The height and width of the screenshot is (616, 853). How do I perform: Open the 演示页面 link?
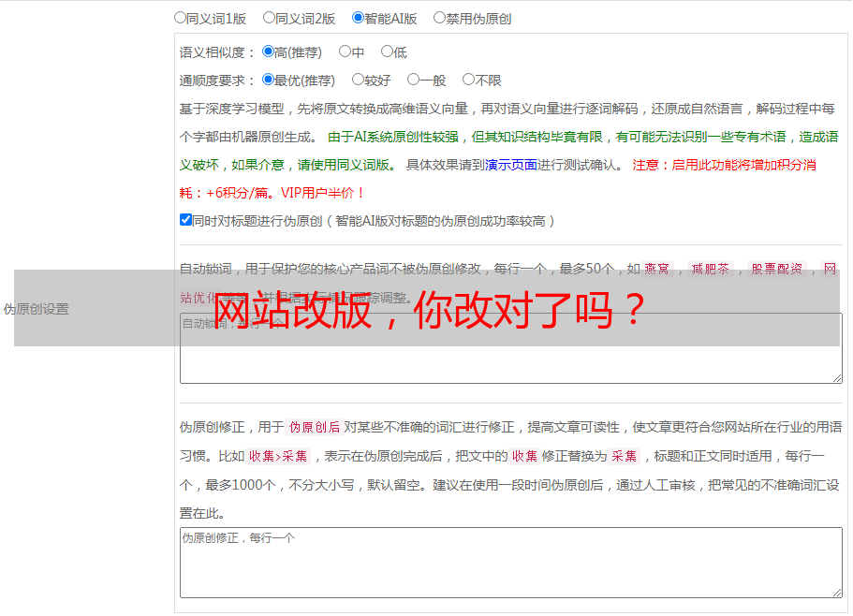[511, 165]
